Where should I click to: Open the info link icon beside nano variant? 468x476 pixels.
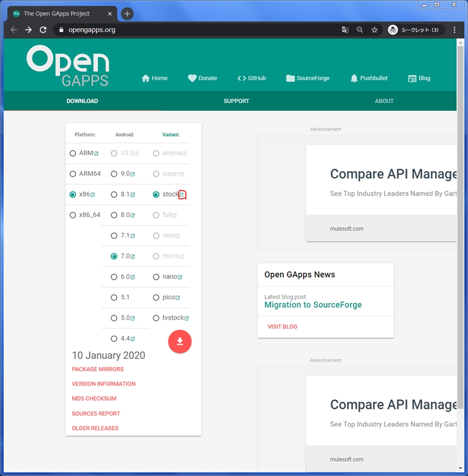180,277
